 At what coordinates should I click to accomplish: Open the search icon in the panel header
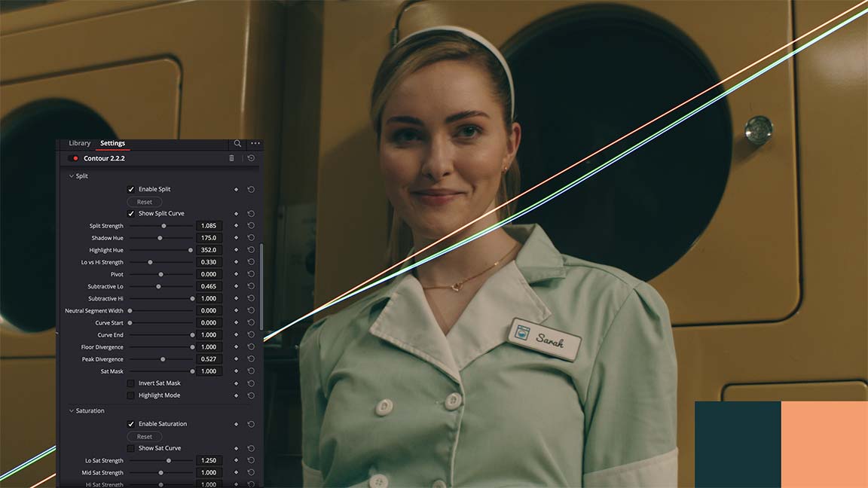pyautogui.click(x=237, y=143)
